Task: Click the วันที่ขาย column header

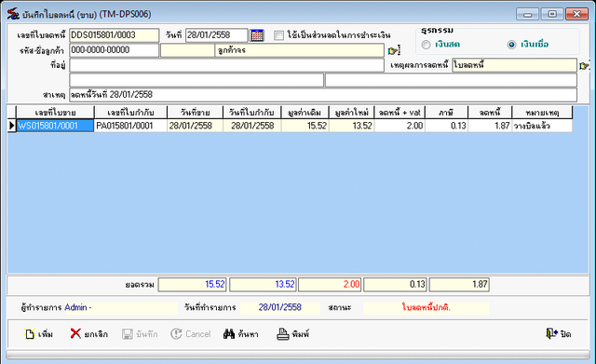Action: [195, 113]
